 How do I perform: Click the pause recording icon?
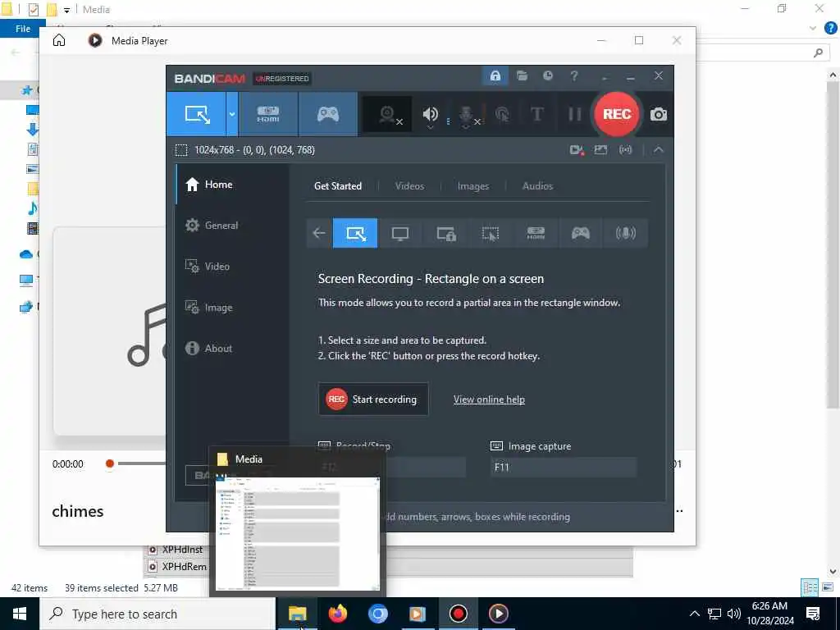click(x=575, y=114)
